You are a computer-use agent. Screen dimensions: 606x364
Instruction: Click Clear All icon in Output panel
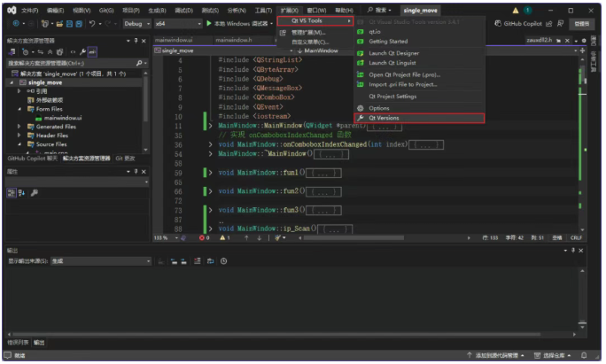click(198, 261)
